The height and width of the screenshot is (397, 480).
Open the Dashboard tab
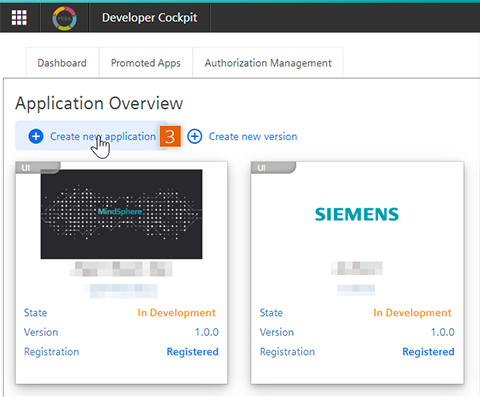(62, 63)
